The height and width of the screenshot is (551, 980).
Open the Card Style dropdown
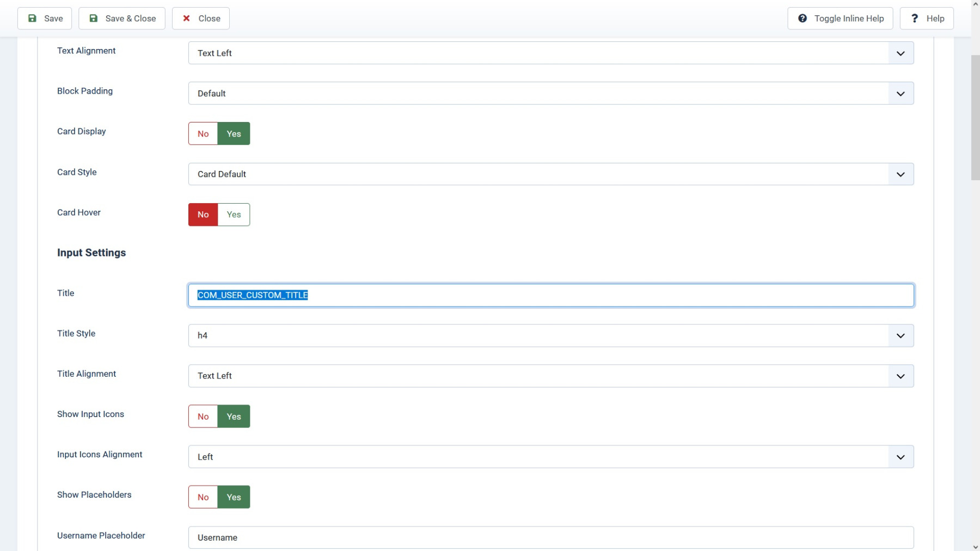550,174
